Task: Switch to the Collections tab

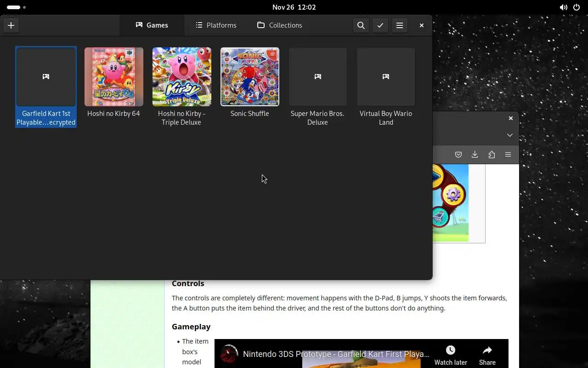Action: pyautogui.click(x=280, y=25)
